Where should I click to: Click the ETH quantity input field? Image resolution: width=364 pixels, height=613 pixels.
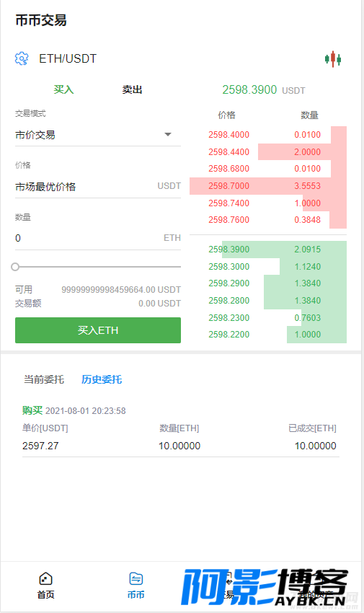click(x=97, y=238)
